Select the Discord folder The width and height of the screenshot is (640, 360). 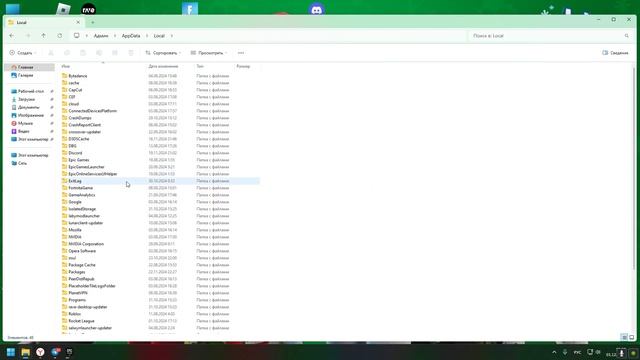click(x=75, y=153)
